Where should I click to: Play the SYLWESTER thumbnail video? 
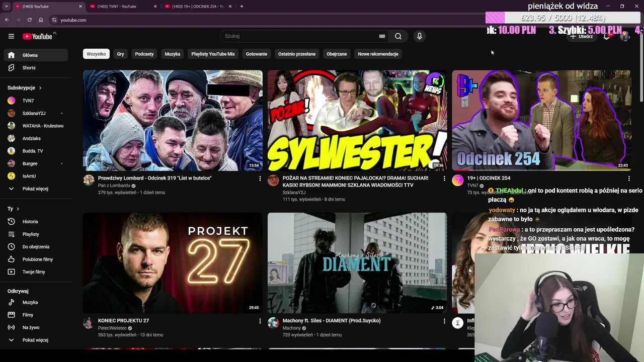357,121
